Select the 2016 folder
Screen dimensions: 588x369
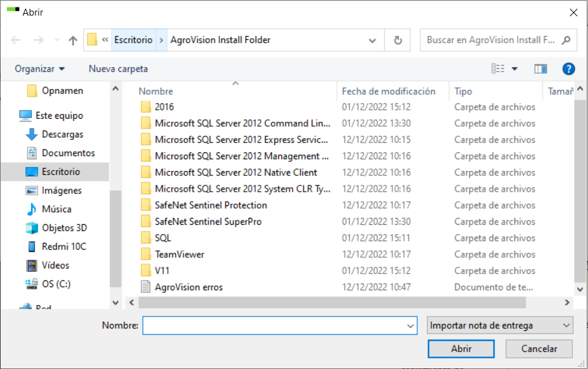pyautogui.click(x=164, y=107)
